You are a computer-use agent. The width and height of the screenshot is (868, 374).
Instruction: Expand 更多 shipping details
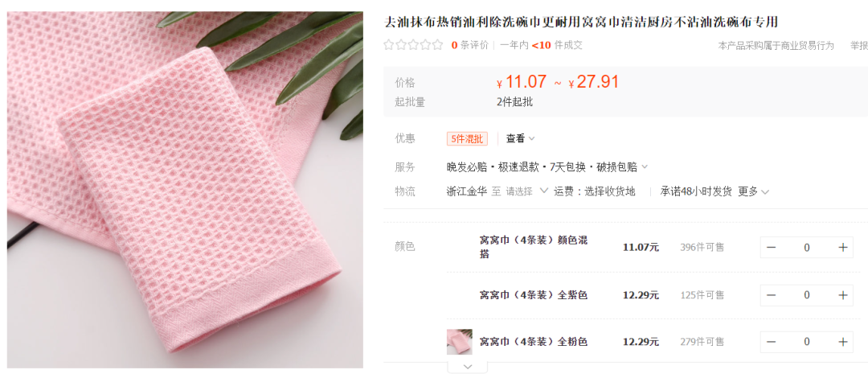[753, 191]
